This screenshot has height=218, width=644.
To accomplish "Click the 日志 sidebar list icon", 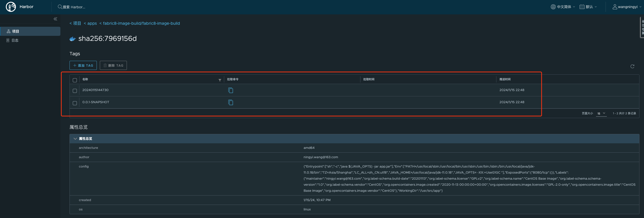I will click(8, 40).
